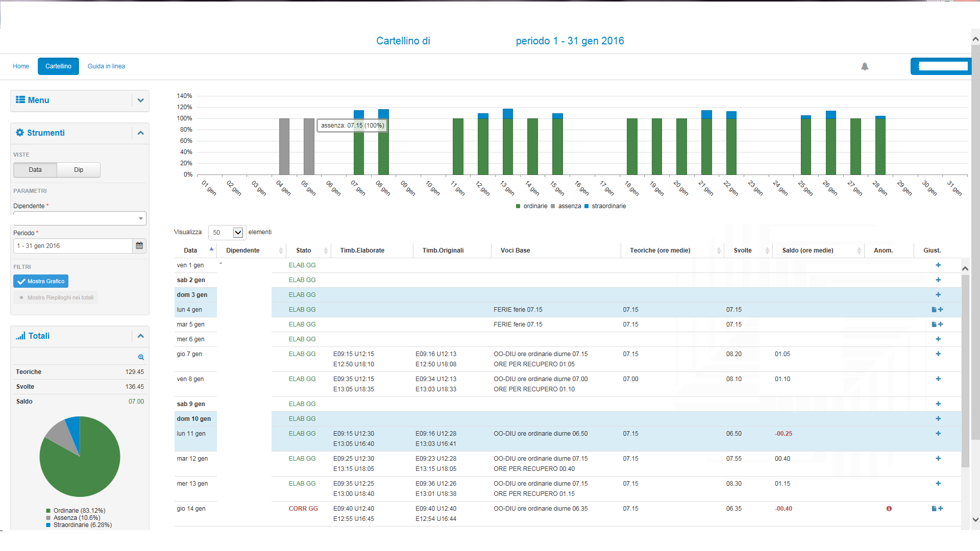Add justification for ven 1 gen row
Image resolution: width=980 pixels, height=551 pixels.
click(x=938, y=265)
